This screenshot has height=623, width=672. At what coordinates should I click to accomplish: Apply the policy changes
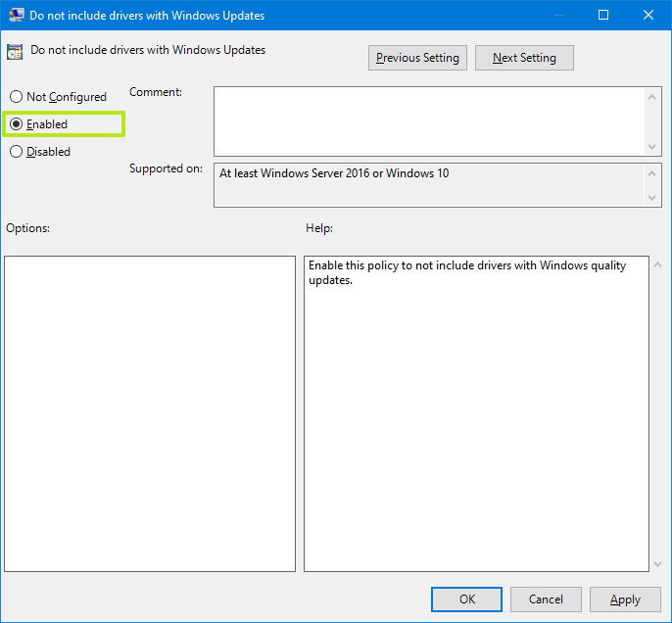625,599
